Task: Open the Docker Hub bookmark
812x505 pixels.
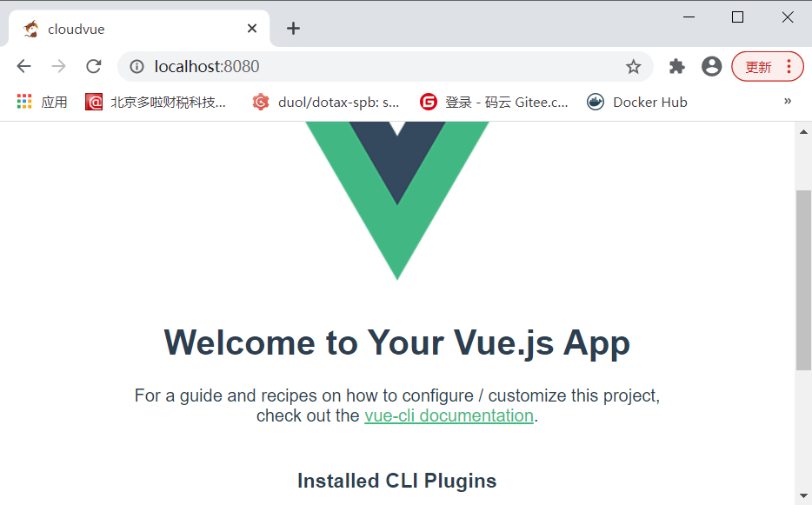Action: (x=637, y=102)
